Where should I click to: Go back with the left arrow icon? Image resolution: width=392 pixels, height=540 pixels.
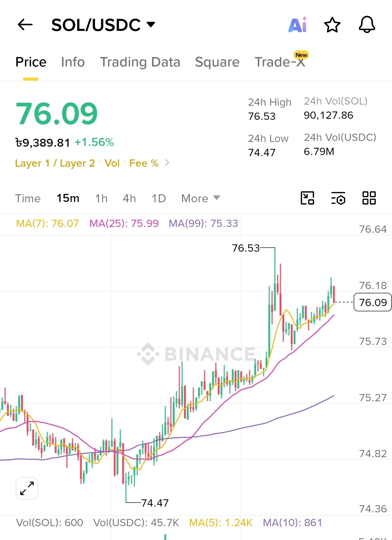pyautogui.click(x=25, y=25)
